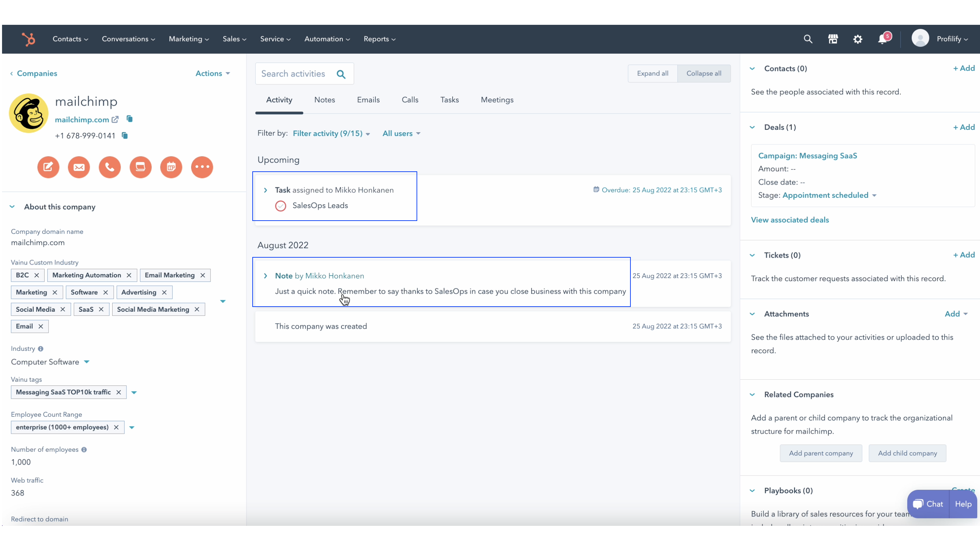Copy the phone number via copy icon
Image resolution: width=980 pixels, height=551 pixels.
tap(125, 136)
